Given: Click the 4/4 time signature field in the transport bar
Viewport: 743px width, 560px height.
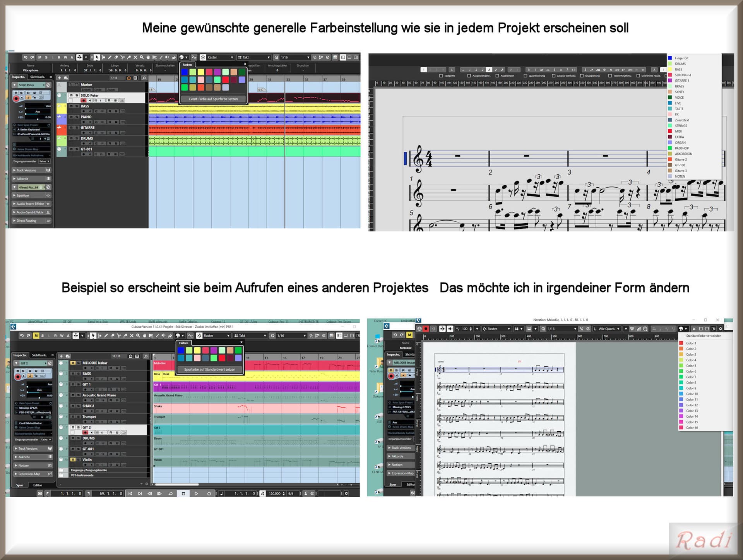Looking at the screenshot, I should pyautogui.click(x=291, y=493).
